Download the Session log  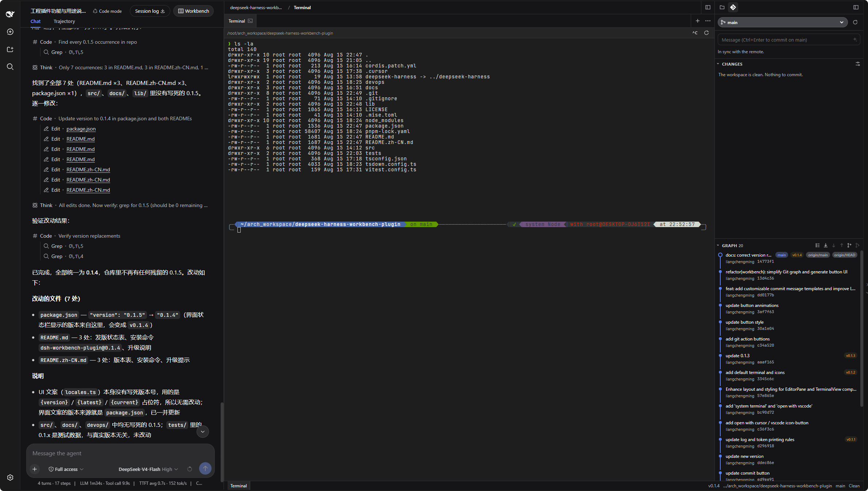(150, 11)
